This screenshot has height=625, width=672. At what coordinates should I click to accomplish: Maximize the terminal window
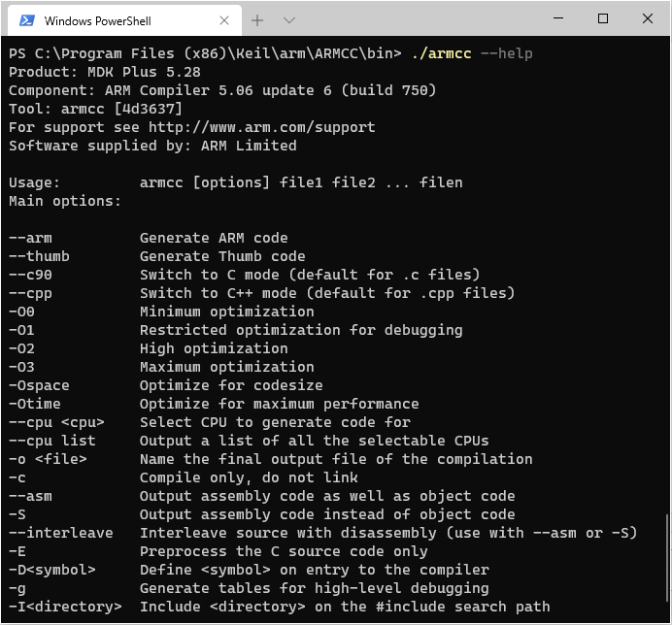coord(603,18)
